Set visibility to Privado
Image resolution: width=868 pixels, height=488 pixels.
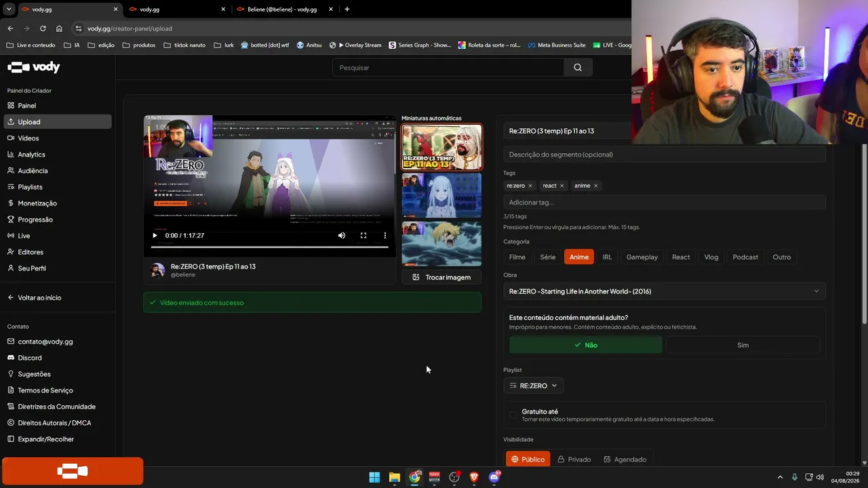pyautogui.click(x=574, y=460)
